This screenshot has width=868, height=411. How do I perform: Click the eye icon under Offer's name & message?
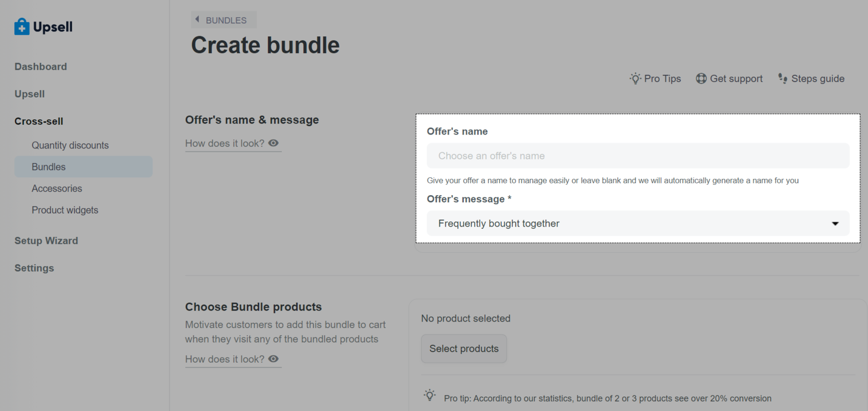[273, 143]
